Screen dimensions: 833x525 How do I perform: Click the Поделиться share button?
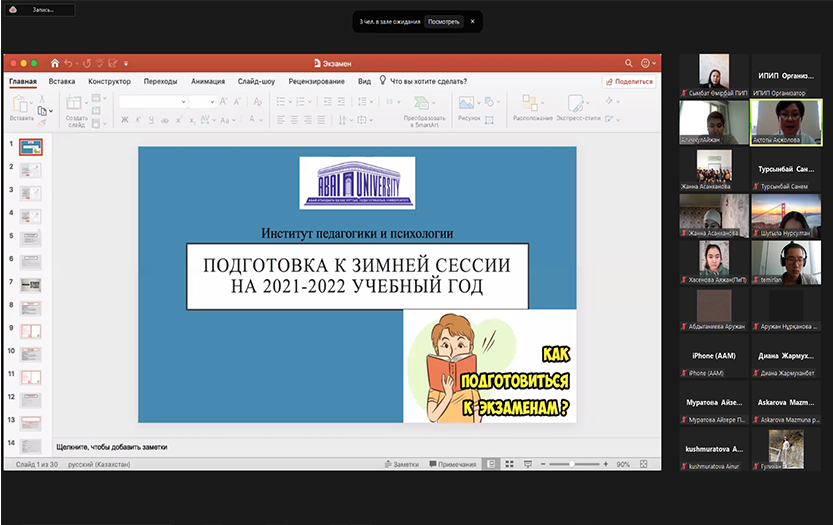(x=629, y=82)
